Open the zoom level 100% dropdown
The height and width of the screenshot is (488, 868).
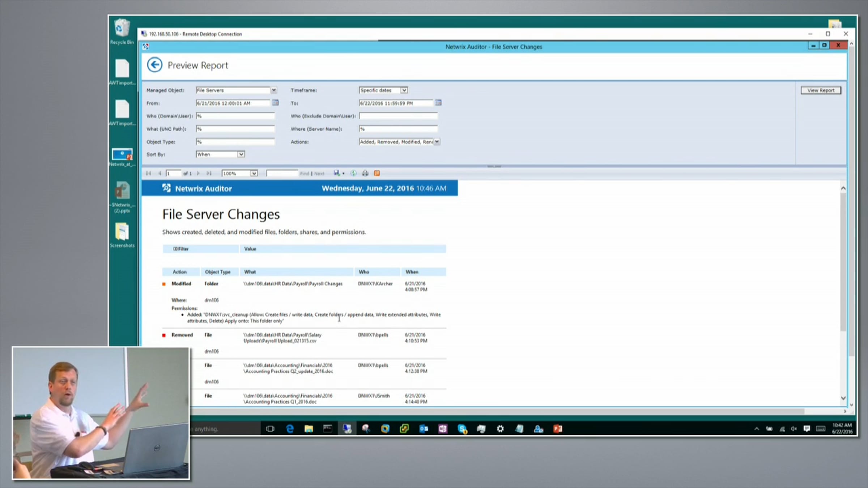coord(254,174)
